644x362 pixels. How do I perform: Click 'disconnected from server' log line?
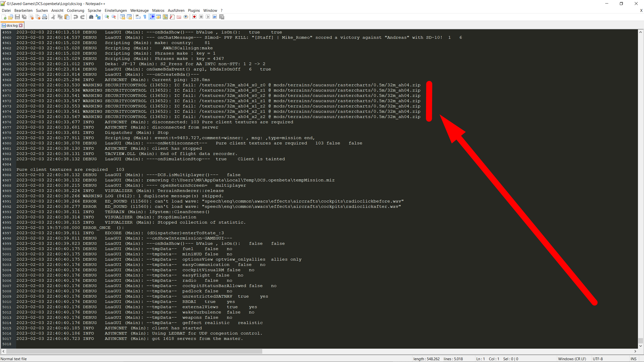pyautogui.click(x=185, y=127)
